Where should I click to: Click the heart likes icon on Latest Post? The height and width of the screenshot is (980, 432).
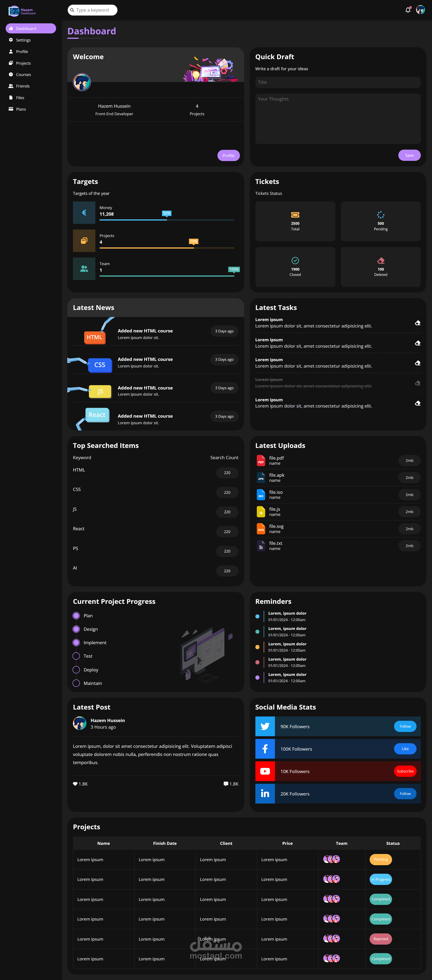[75, 784]
